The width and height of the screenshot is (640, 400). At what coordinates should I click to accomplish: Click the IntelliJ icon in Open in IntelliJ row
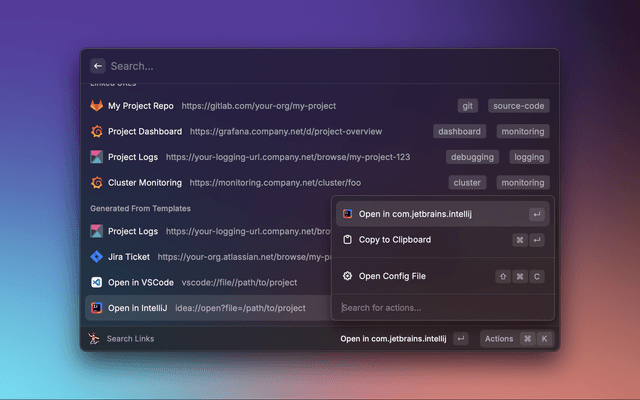click(97, 308)
